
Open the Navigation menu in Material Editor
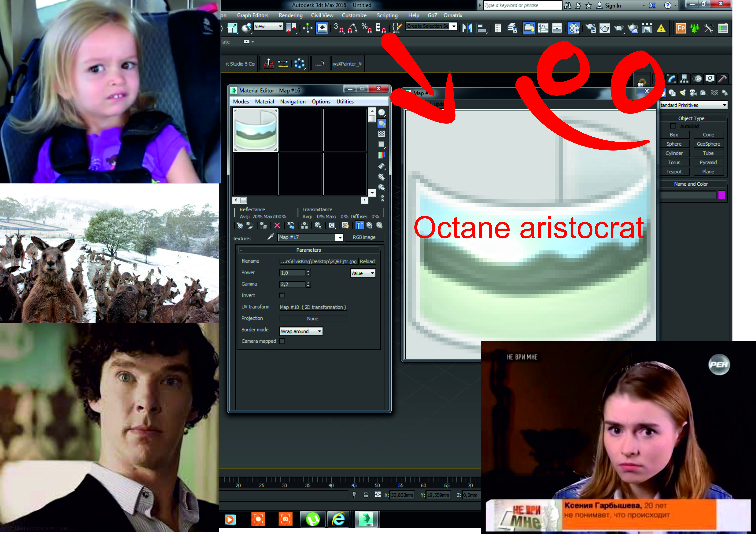[292, 102]
